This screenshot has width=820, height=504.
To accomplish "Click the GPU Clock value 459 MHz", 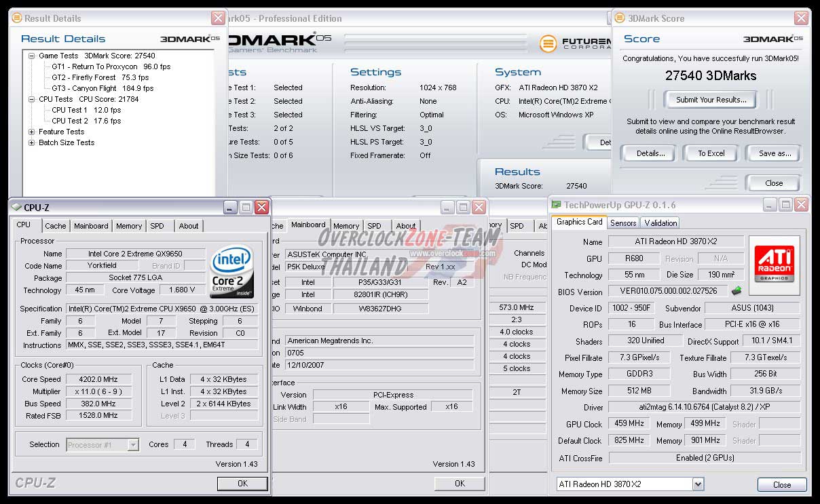I will point(629,423).
